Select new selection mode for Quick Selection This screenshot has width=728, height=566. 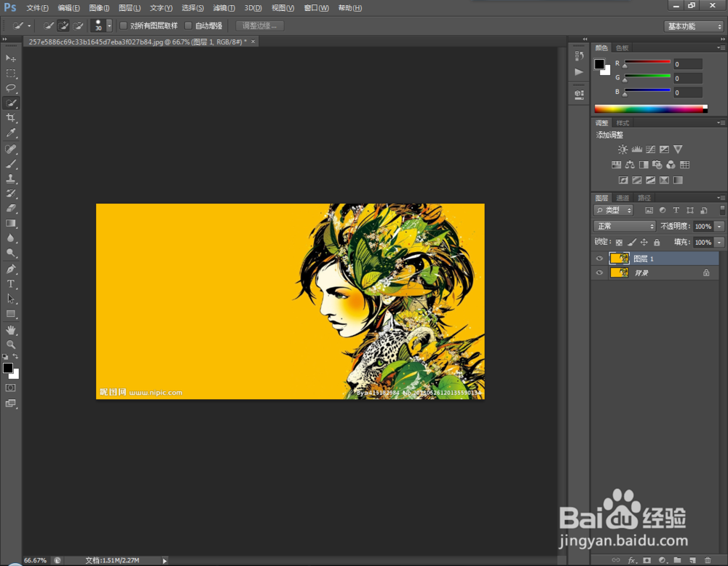pyautogui.click(x=48, y=25)
